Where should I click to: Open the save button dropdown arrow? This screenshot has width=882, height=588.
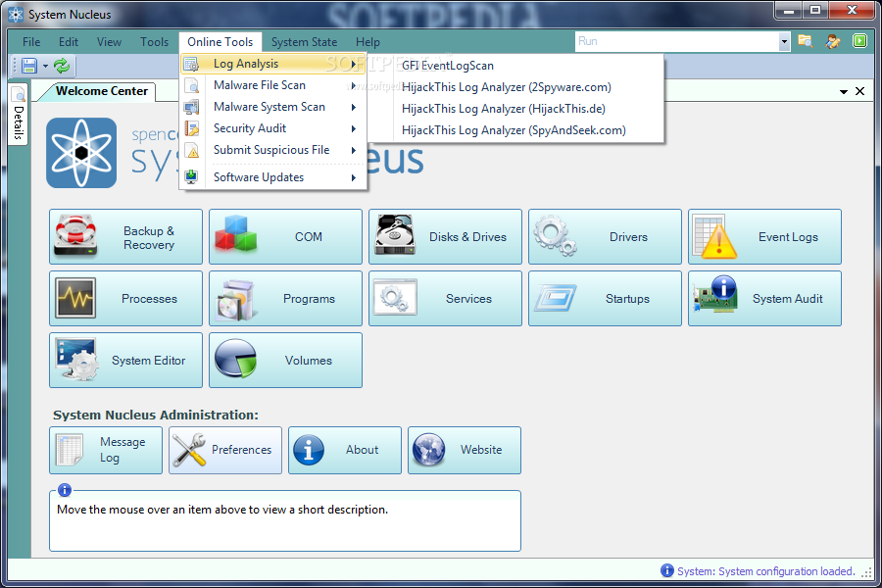click(45, 67)
